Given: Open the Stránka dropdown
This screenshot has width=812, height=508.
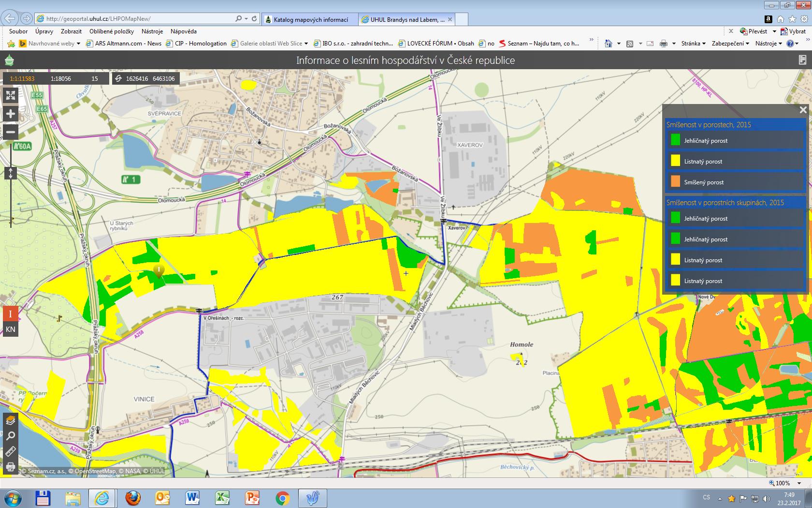Looking at the screenshot, I should 693,43.
